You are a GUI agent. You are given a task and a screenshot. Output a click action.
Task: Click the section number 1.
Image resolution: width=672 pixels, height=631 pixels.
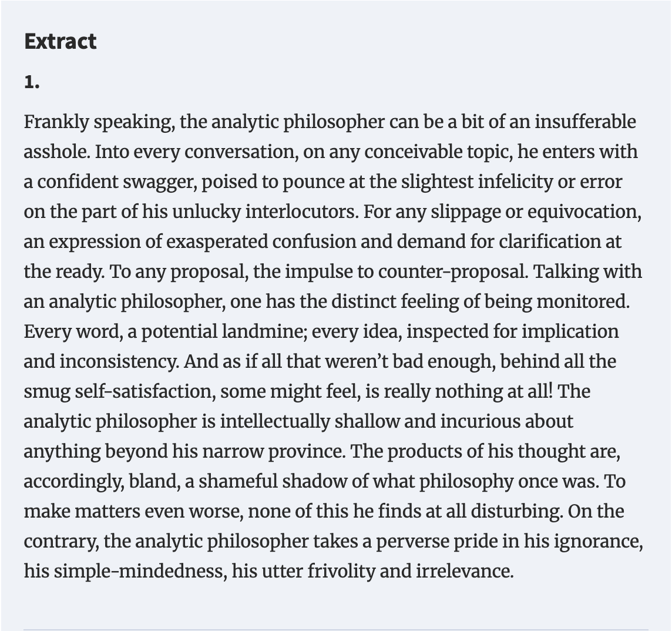point(32,82)
